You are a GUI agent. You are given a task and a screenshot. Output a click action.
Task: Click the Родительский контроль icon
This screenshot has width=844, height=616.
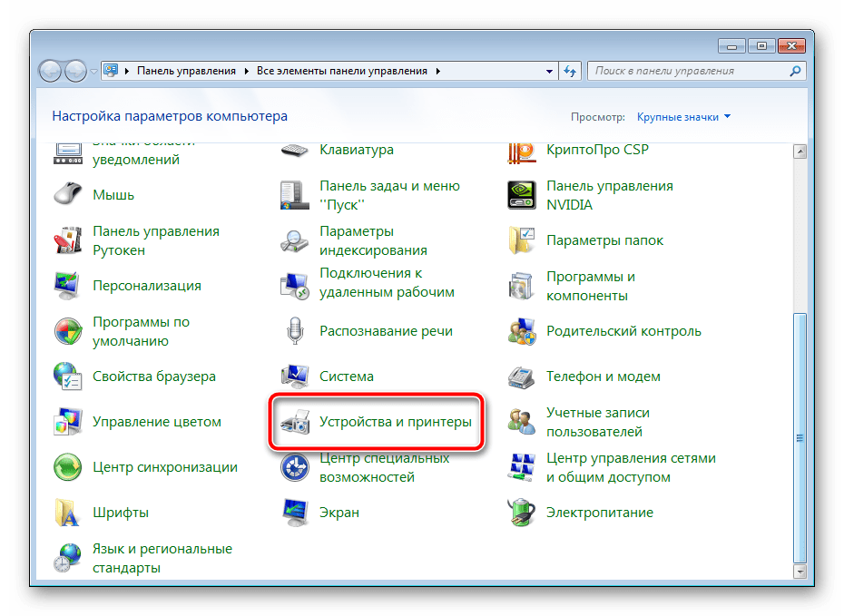[x=522, y=331]
